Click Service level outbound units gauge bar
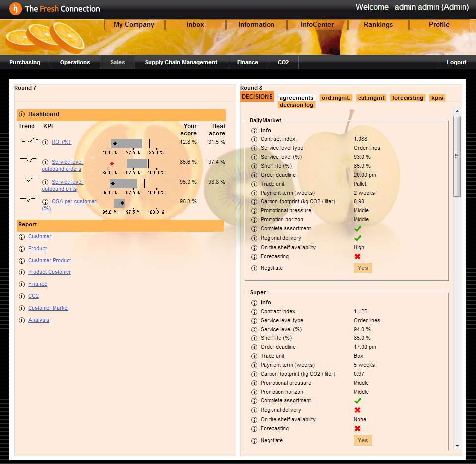 coord(124,183)
